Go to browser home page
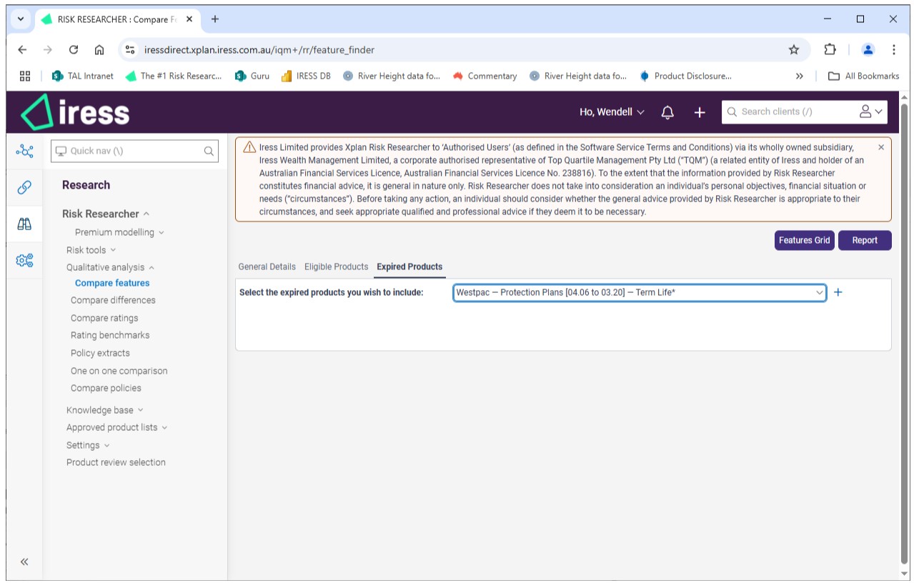914x588 pixels. click(x=99, y=50)
